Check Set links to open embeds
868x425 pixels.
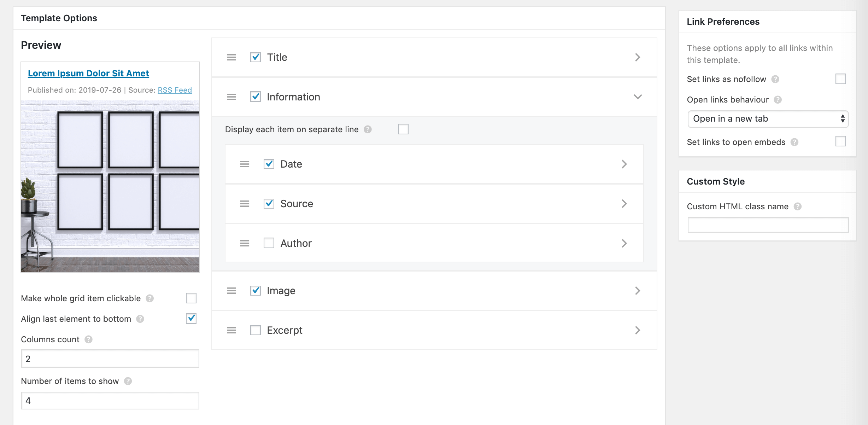[841, 141]
